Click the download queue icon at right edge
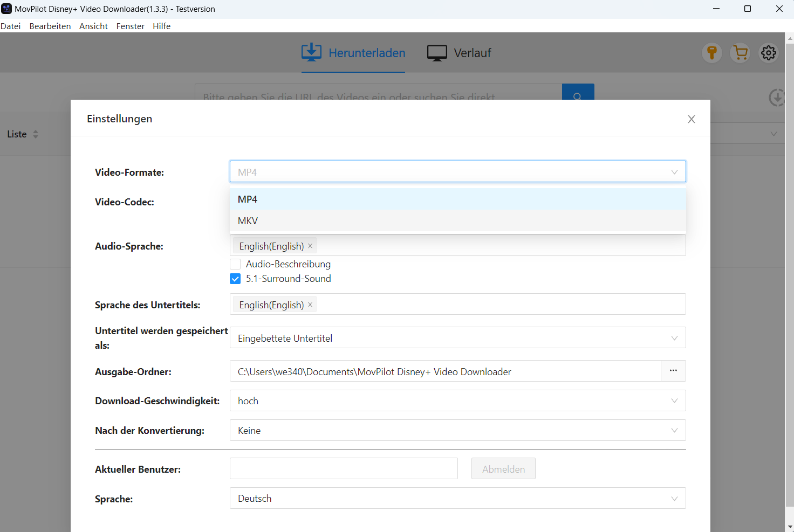The image size is (794, 532). 777,98
